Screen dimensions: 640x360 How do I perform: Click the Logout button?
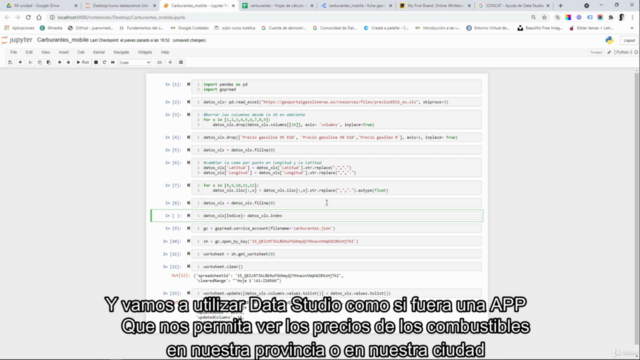(629, 40)
